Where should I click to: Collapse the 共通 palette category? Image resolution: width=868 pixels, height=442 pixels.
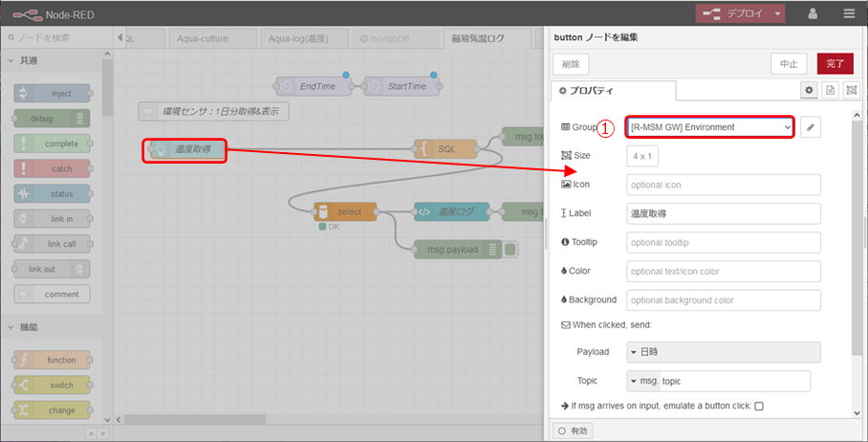[13, 61]
